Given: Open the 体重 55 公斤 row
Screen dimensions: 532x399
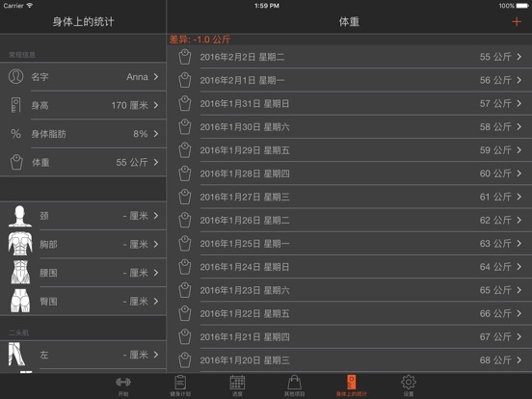Looking at the screenshot, I should [x=83, y=162].
